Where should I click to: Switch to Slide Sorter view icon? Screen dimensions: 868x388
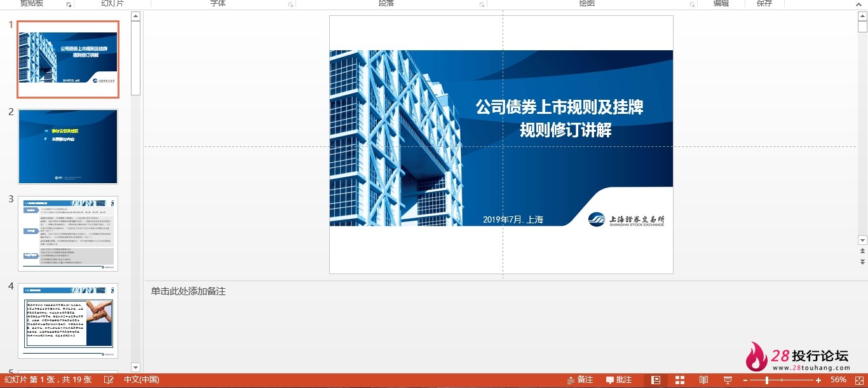tap(680, 380)
